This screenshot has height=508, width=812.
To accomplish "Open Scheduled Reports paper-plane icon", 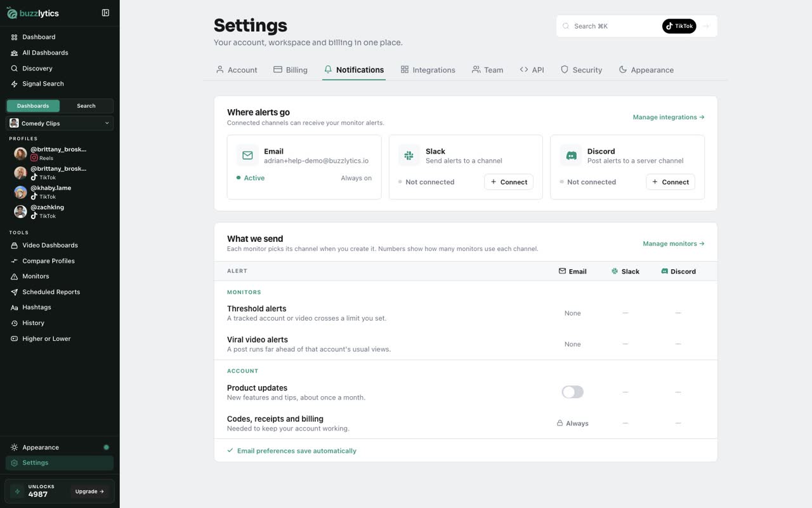I will [x=14, y=292].
